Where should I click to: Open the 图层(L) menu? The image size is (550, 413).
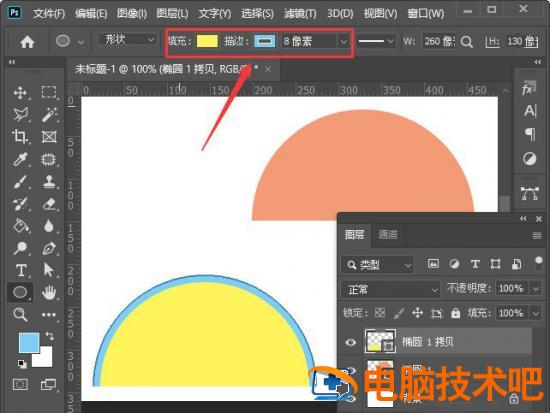pyautogui.click(x=172, y=13)
